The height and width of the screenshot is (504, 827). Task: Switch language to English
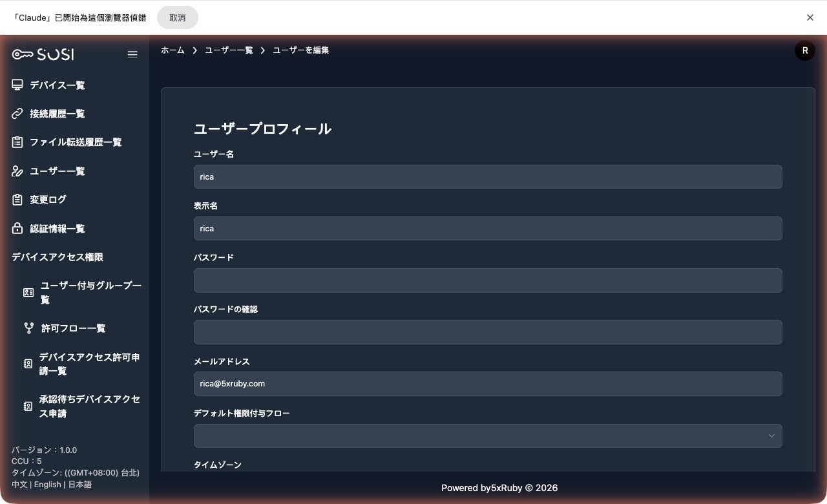(x=48, y=484)
